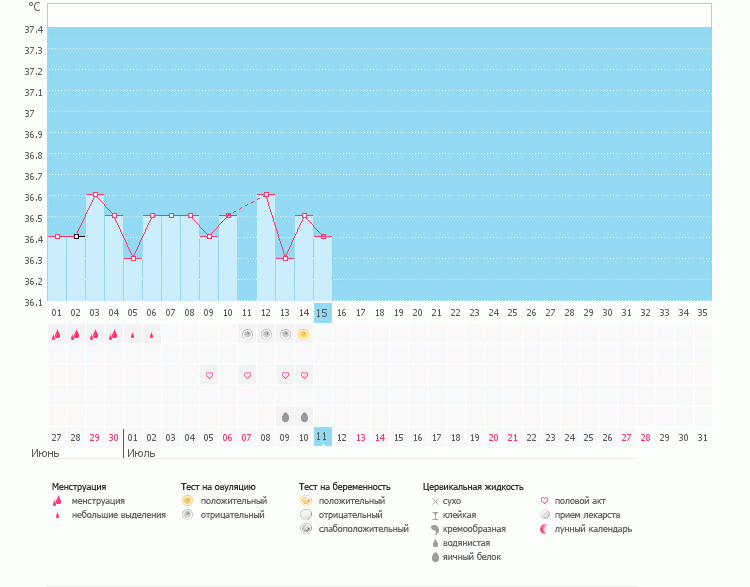Click the intercourse heart icon on day 09

tap(209, 375)
